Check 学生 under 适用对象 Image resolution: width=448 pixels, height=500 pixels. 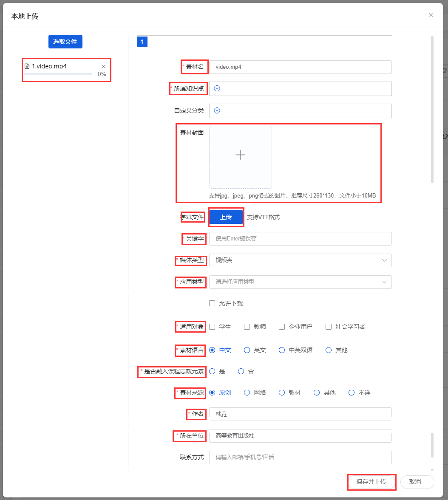(212, 327)
